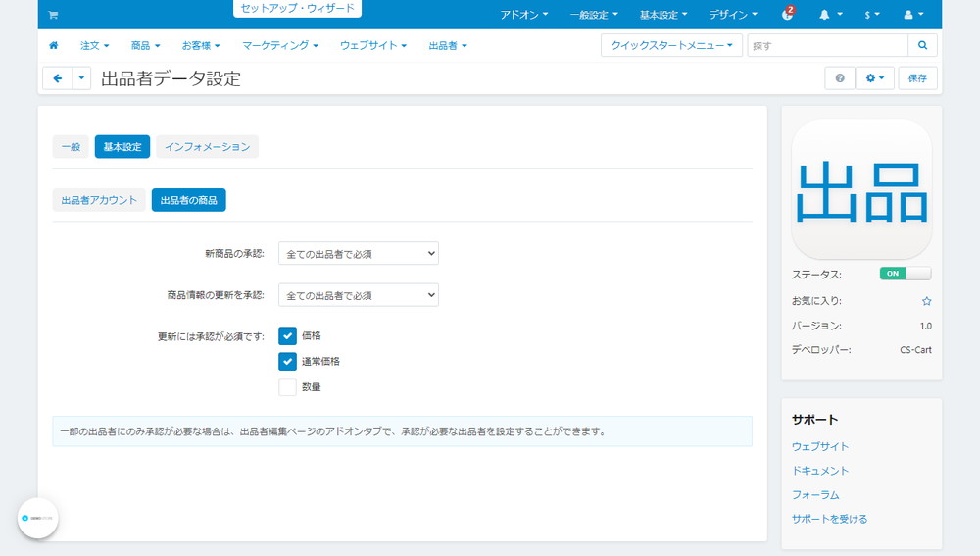Open the 一般設定 top menu
980x556 pixels.
tap(594, 15)
